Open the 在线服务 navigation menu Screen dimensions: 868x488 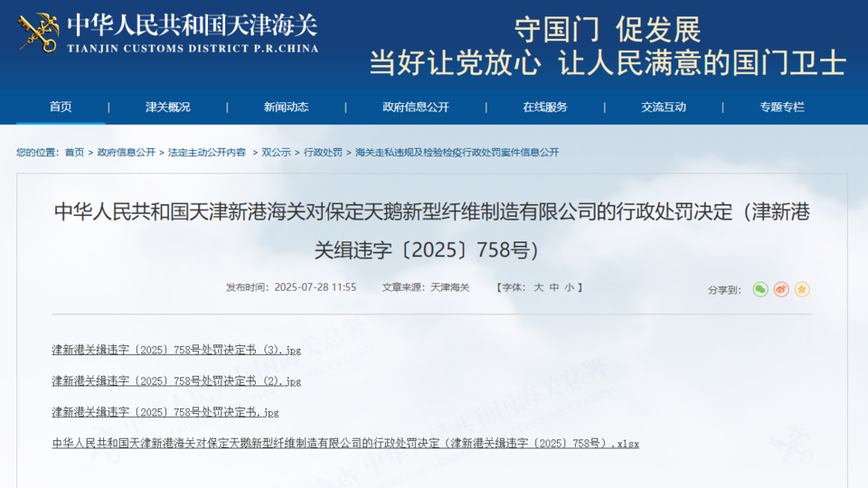point(545,107)
